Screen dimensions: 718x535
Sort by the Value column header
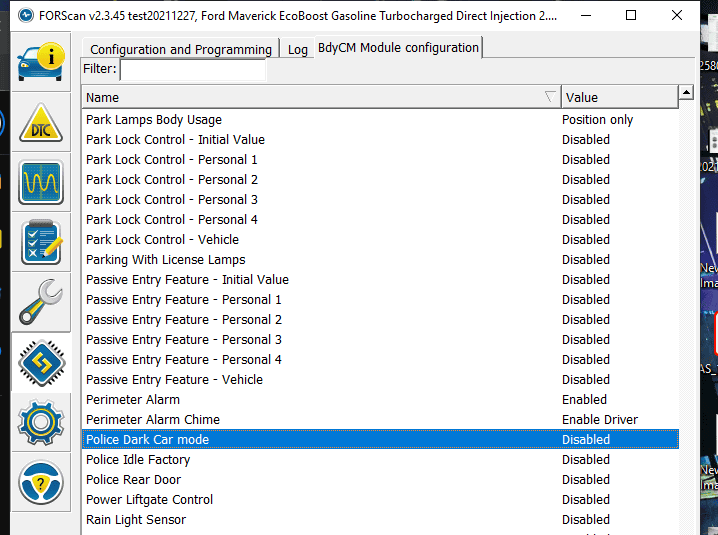[x=620, y=97]
